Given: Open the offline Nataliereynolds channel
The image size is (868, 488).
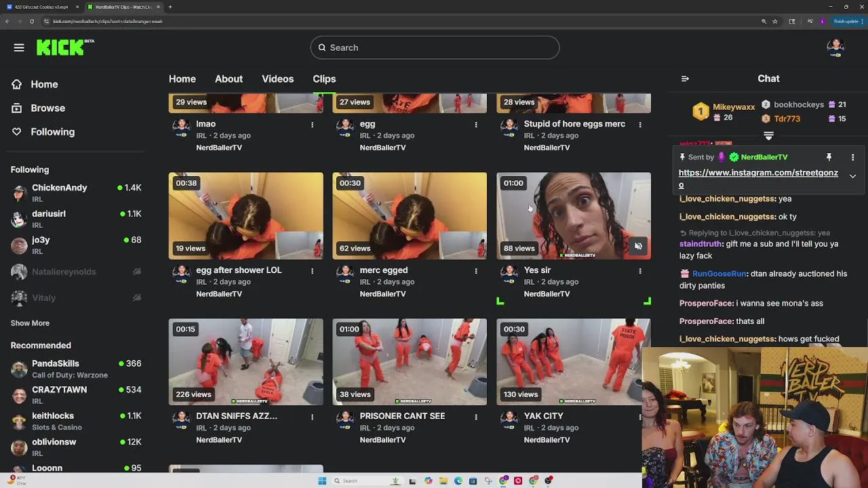Looking at the screenshot, I should (77, 272).
